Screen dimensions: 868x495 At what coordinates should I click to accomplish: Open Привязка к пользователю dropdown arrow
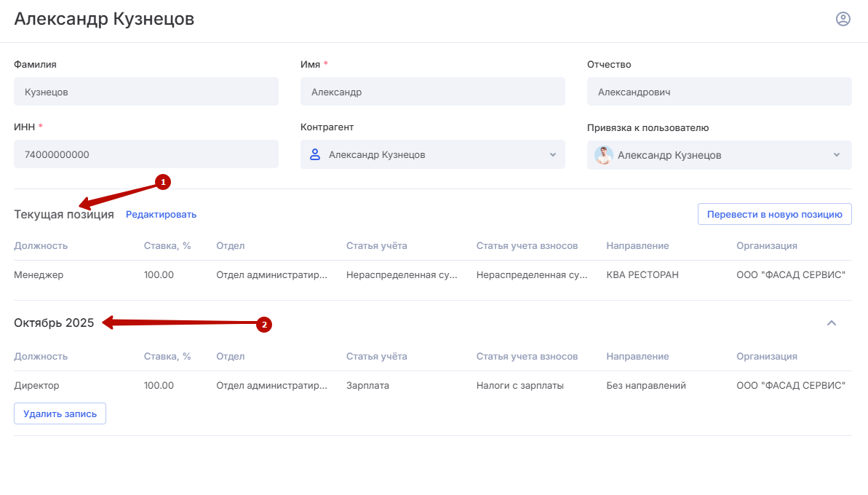point(837,155)
